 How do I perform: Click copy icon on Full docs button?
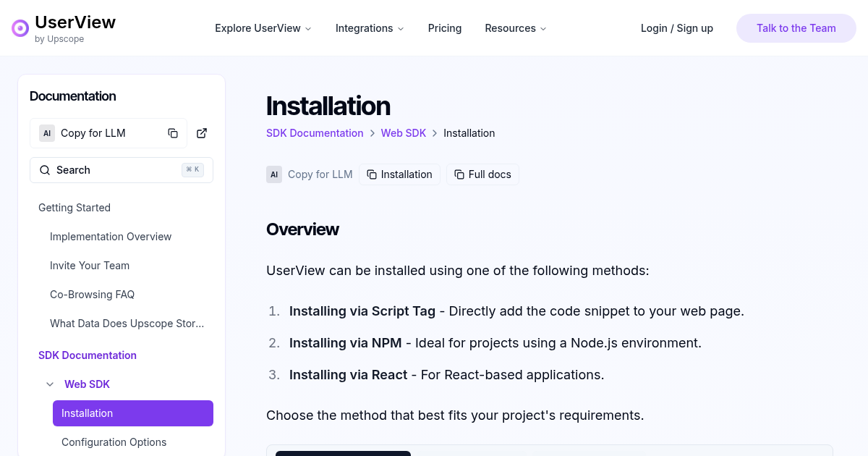459,174
